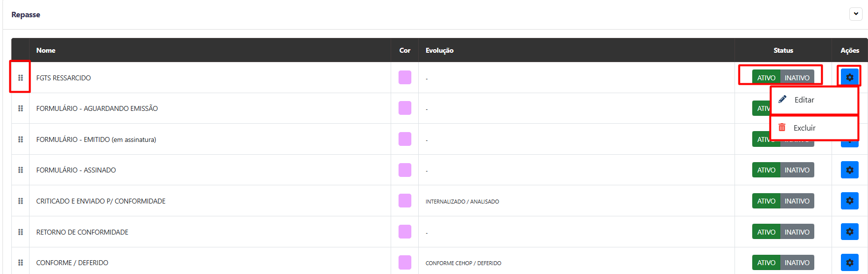
Task: Click the Nome column header
Action: tap(46, 50)
